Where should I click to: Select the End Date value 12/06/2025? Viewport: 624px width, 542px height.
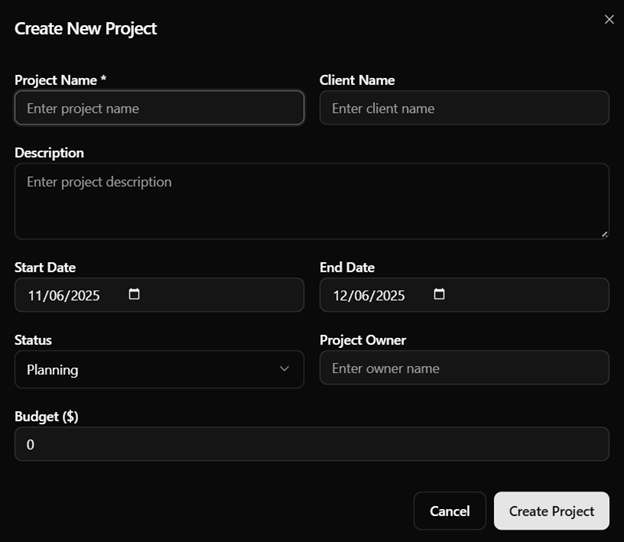[x=369, y=296]
